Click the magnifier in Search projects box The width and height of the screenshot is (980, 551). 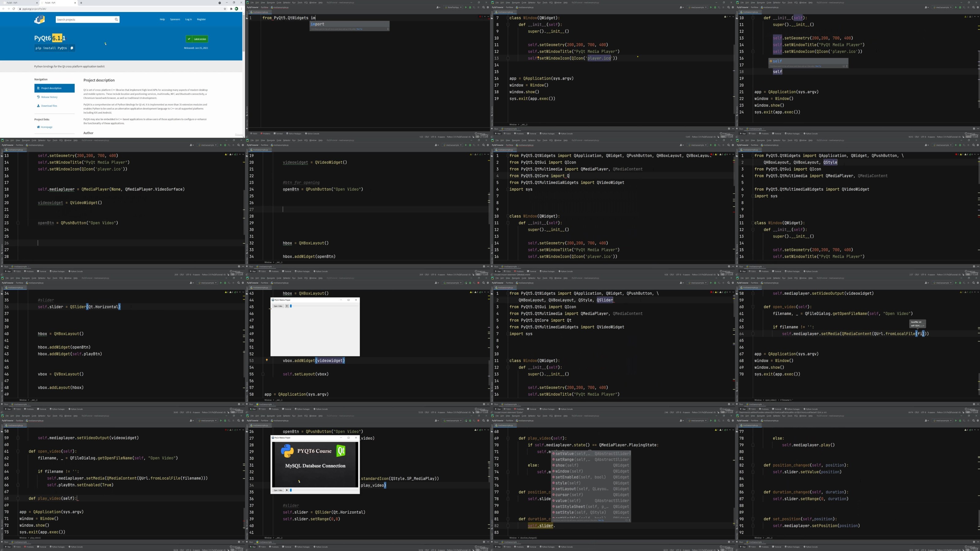116,19
